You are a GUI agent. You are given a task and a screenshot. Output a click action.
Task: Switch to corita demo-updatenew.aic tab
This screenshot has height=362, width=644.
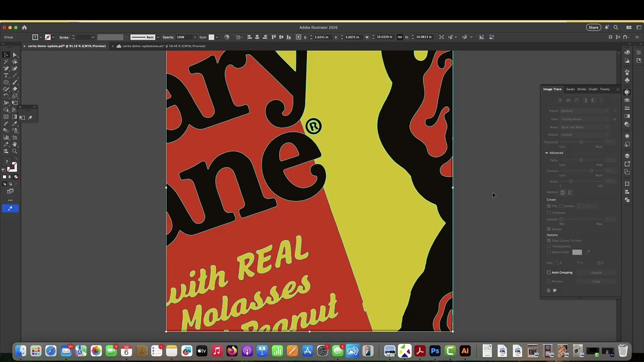pyautogui.click(x=164, y=46)
